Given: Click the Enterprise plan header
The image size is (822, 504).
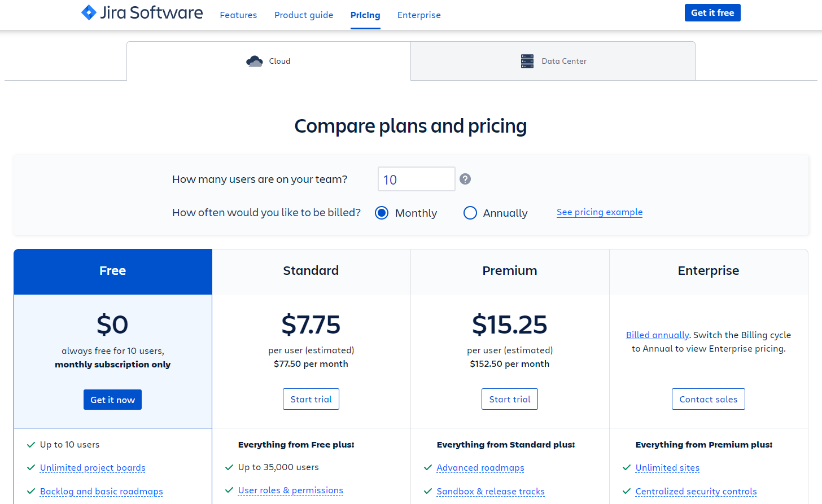Looking at the screenshot, I should (x=709, y=271).
